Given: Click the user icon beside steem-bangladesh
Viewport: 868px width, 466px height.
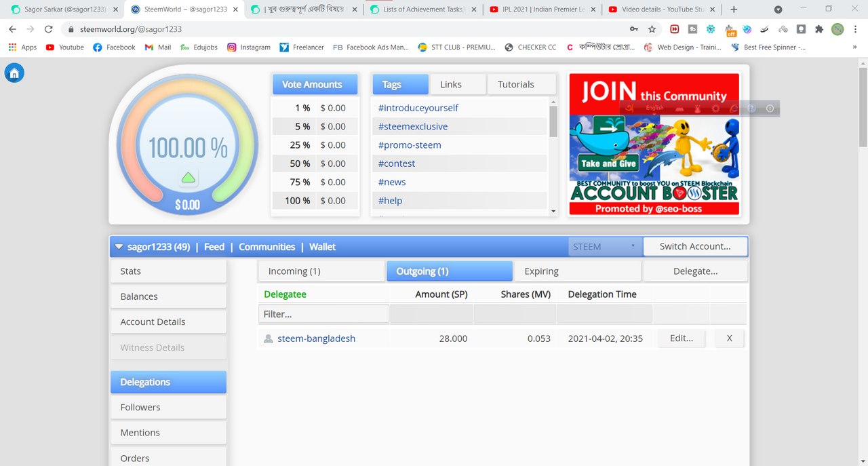Looking at the screenshot, I should coord(268,338).
